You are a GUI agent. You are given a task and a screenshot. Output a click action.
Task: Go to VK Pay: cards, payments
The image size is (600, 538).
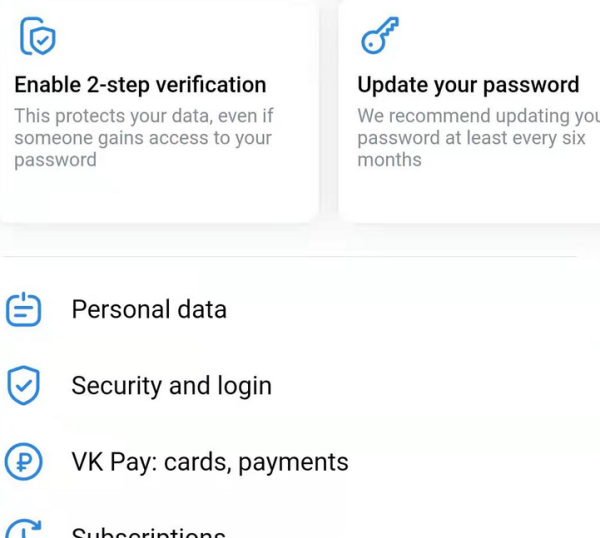[210, 462]
